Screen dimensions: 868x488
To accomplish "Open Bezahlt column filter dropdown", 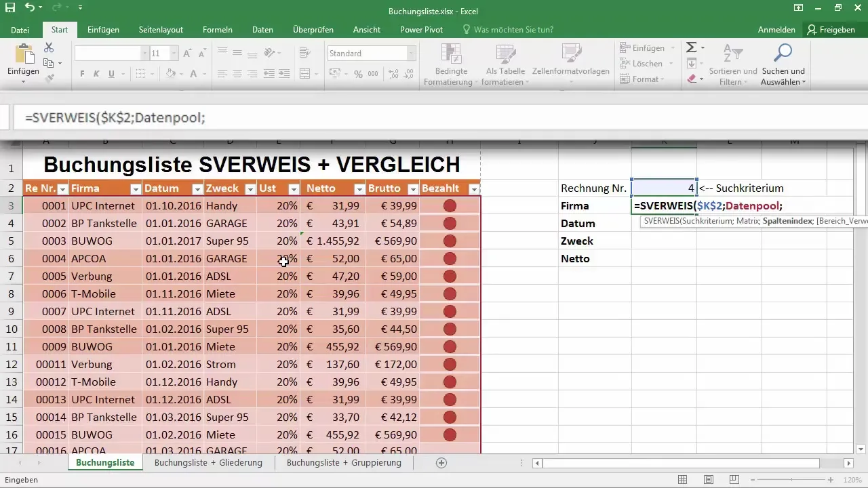I will pyautogui.click(x=474, y=189).
